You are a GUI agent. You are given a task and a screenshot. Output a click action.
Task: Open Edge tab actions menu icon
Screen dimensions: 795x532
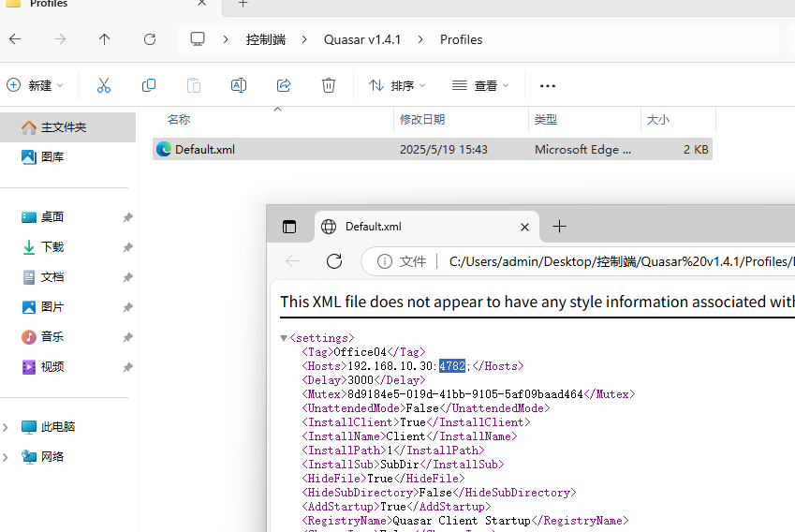pyautogui.click(x=289, y=227)
